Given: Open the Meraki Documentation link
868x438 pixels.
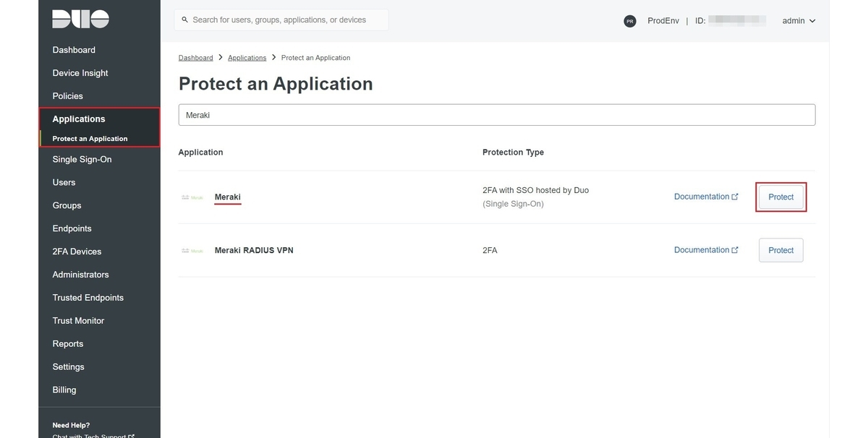Looking at the screenshot, I should click(701, 197).
